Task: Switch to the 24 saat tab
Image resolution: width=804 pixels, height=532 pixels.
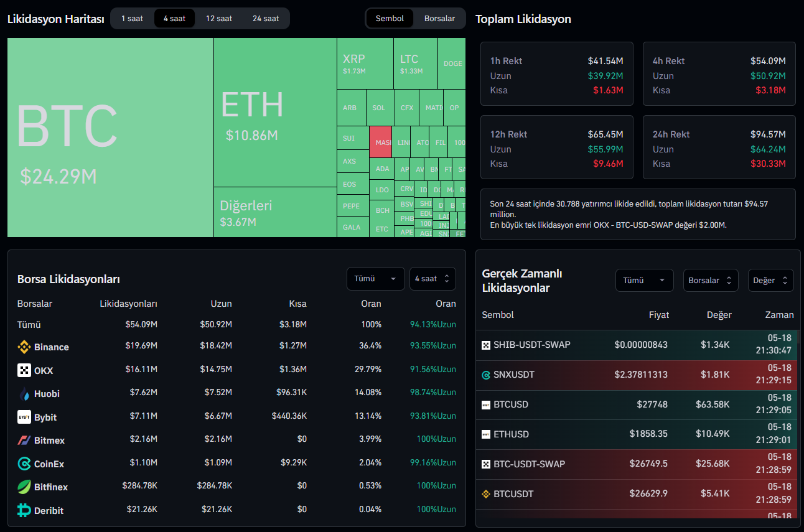Action: tap(266, 19)
